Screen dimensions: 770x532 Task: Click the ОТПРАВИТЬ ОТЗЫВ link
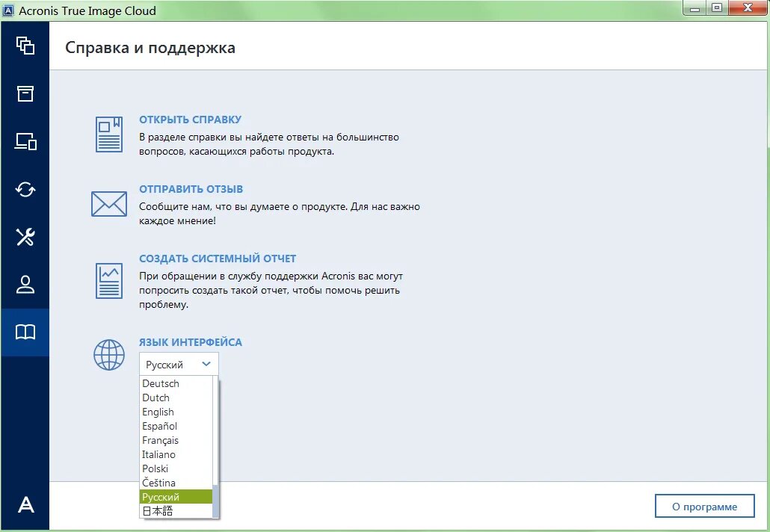point(191,189)
